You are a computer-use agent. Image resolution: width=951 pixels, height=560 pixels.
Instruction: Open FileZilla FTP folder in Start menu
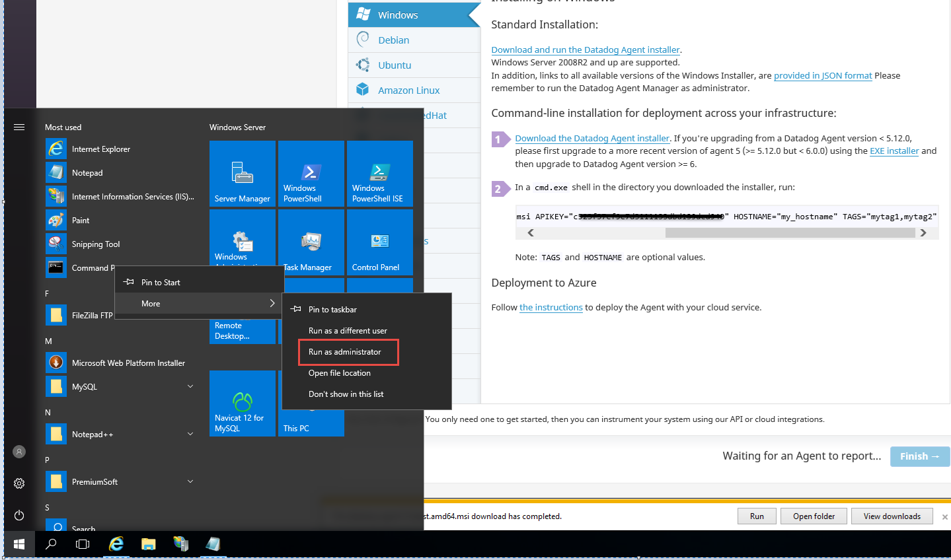click(79, 316)
